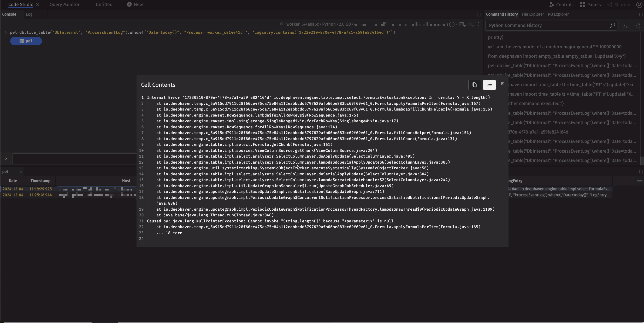This screenshot has height=323, width=644.
Task: Click the worker info icon
Action: coord(452,25)
